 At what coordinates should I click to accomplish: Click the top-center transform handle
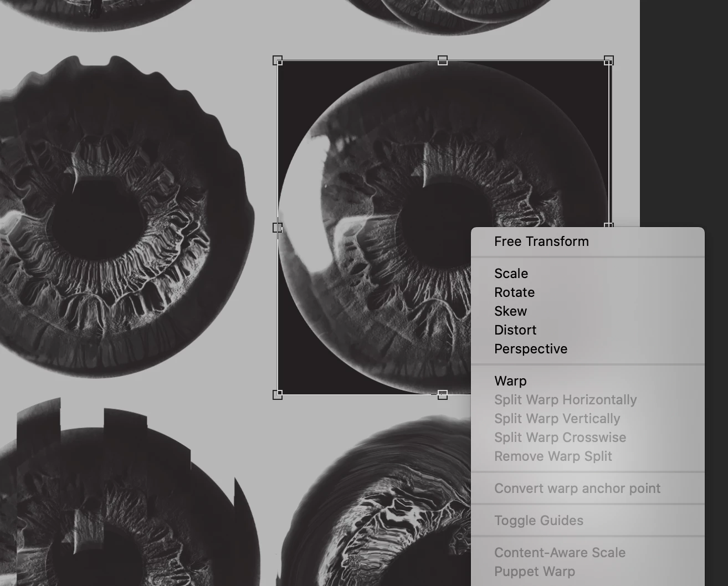443,60
